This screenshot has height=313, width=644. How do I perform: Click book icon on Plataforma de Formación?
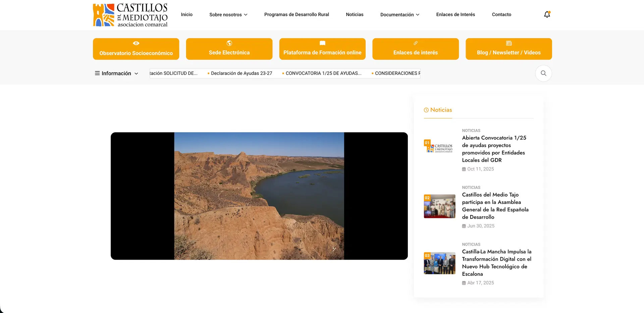coord(322,43)
